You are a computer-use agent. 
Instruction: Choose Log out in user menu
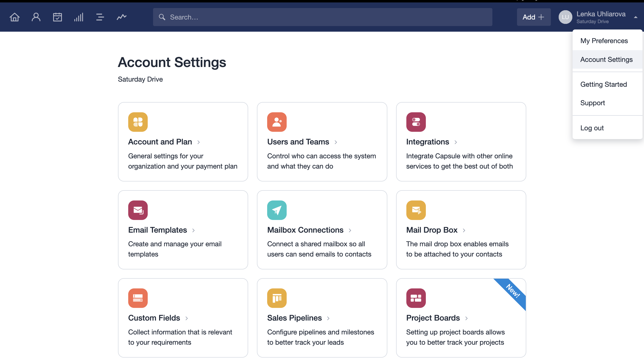(592, 128)
